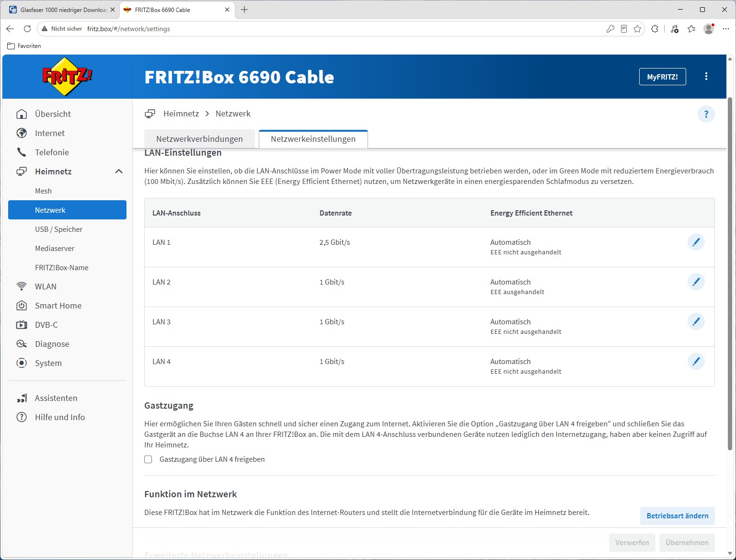The height and width of the screenshot is (560, 736).
Task: Edit LAN 2 settings pencil icon
Action: (x=696, y=282)
